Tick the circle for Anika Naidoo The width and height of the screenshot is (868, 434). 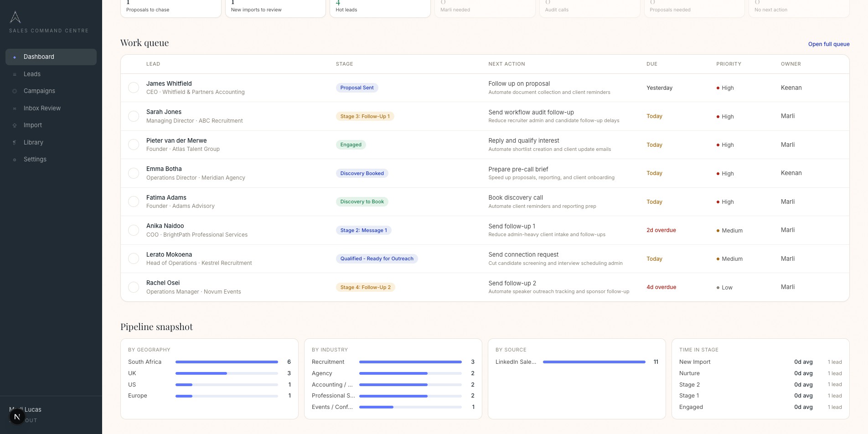tap(134, 230)
